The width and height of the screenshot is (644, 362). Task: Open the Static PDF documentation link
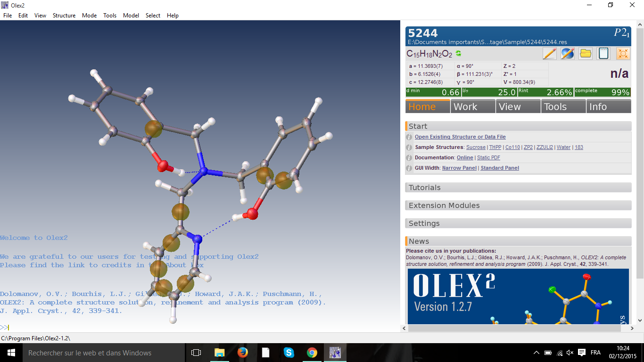(488, 157)
